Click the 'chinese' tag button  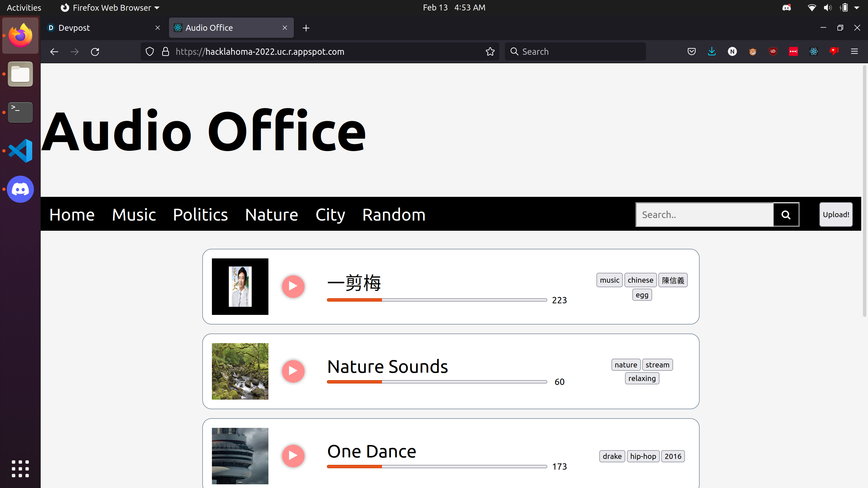[640, 280]
